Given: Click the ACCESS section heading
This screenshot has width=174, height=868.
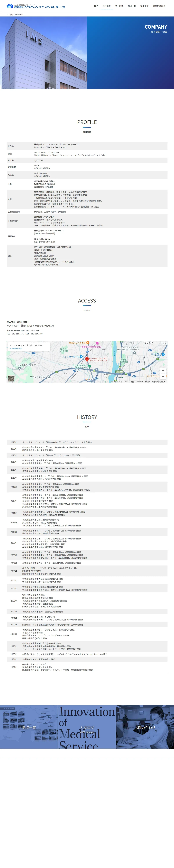Looking at the screenshot, I should coord(87,301).
